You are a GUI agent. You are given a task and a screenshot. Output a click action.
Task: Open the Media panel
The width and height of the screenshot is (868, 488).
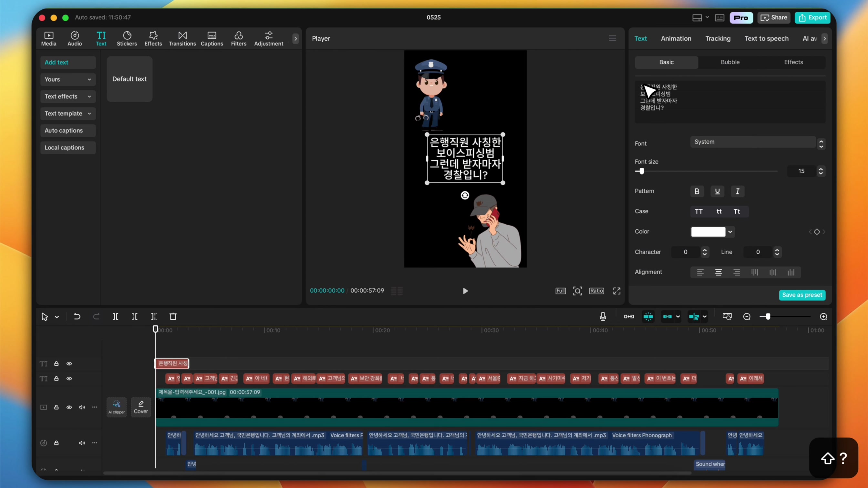49,38
